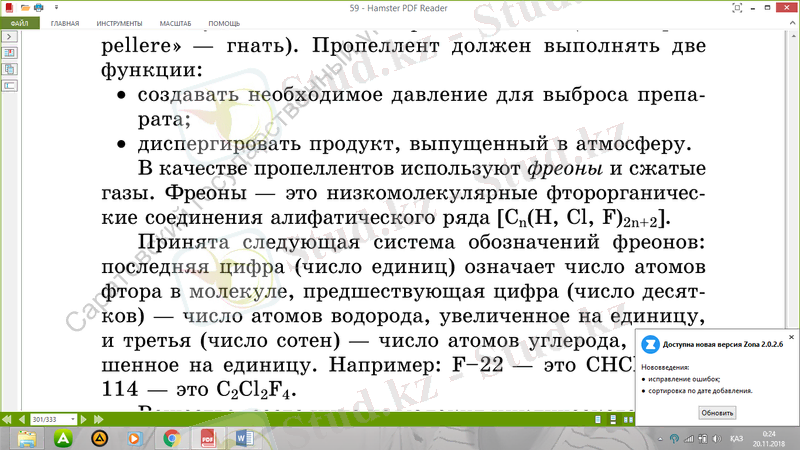The image size is (800, 450).
Task: Open the page thumbnails panel in the sidebar
Action: point(10,69)
